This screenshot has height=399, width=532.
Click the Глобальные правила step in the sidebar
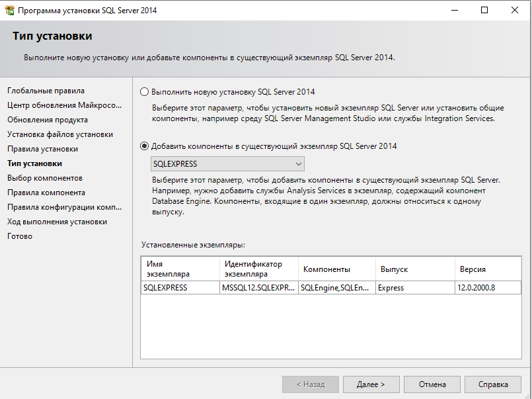46,91
